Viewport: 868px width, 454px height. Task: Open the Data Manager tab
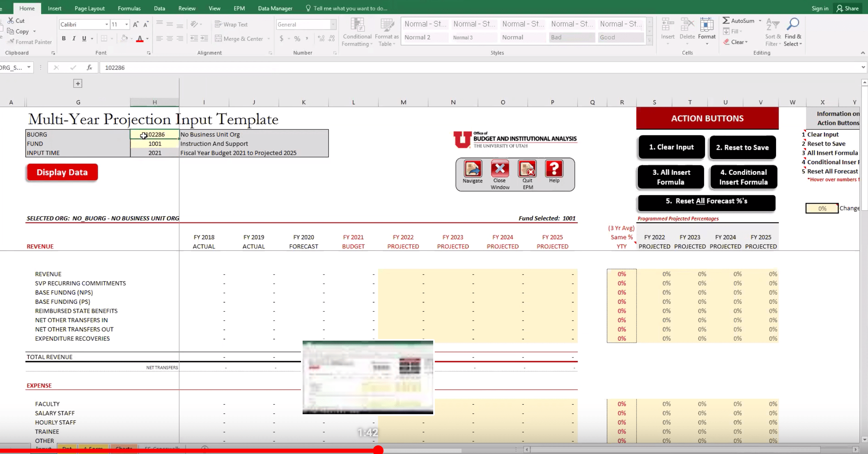(275, 8)
